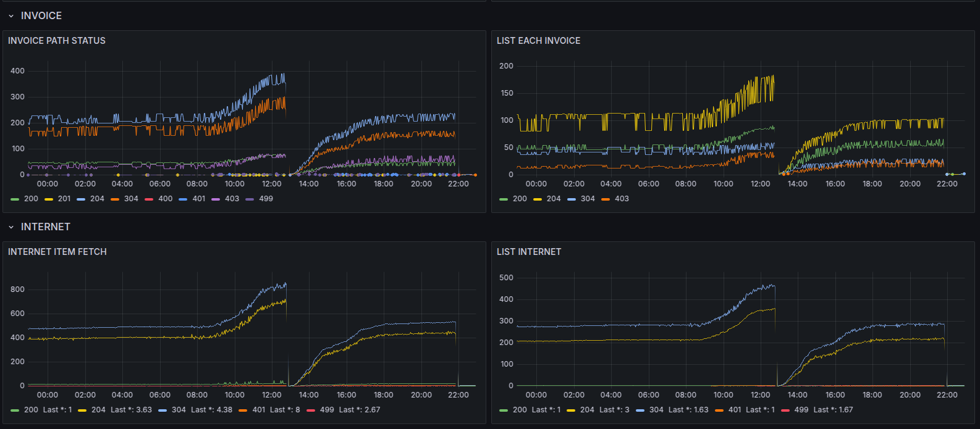Click the INTERNET ITEM FETCH panel title

pyautogui.click(x=57, y=252)
